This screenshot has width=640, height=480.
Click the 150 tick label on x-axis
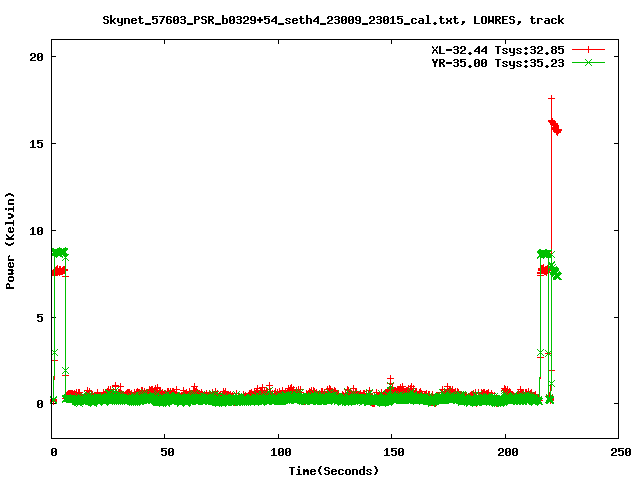[x=392, y=452]
